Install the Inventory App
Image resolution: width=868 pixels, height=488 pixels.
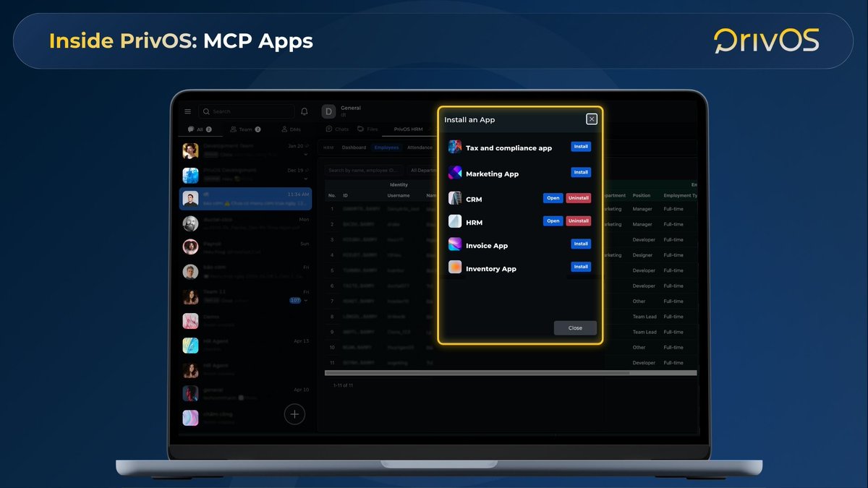581,267
